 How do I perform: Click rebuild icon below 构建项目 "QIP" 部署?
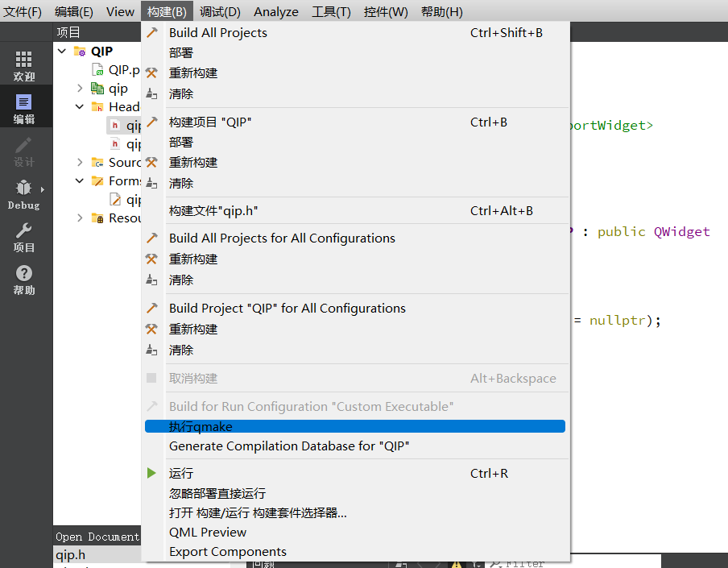151,163
